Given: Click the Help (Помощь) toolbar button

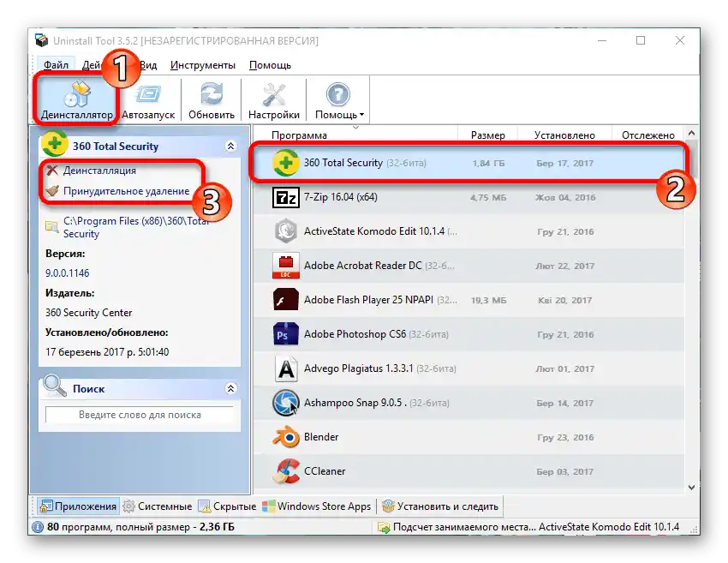Looking at the screenshot, I should (x=338, y=101).
